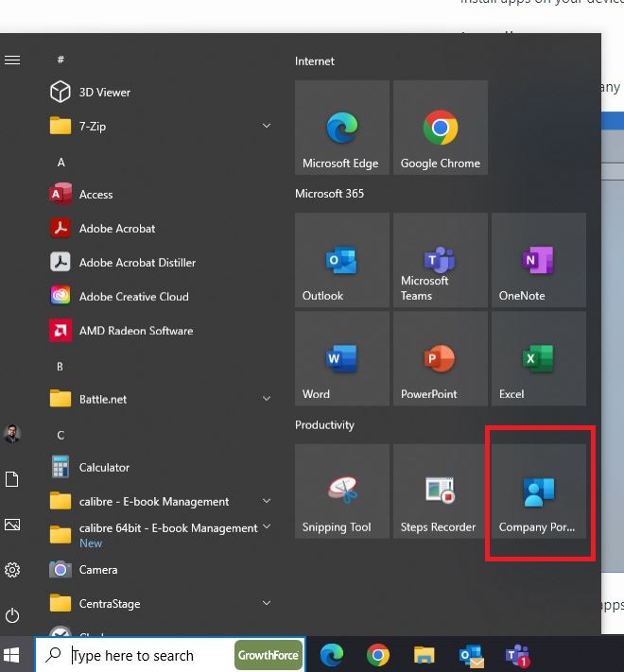This screenshot has height=672, width=624.
Task: Launch the Microsoft Teams tile
Action: click(441, 260)
